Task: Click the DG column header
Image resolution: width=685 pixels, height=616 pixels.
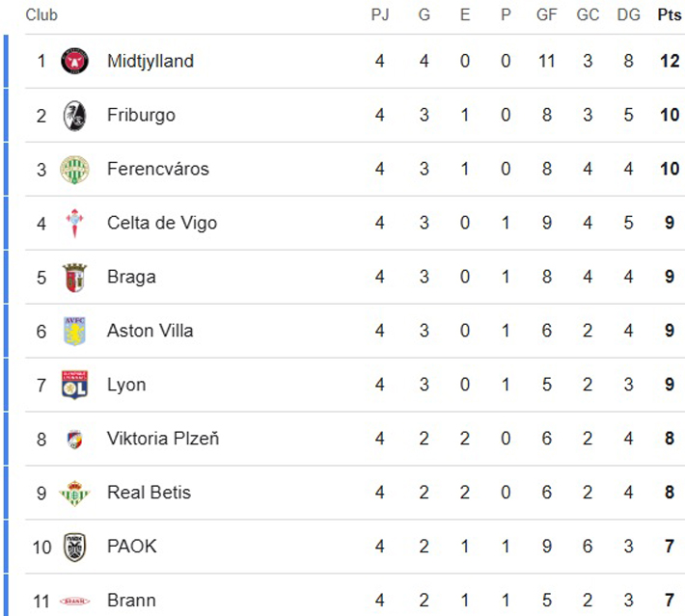Action: (x=628, y=15)
